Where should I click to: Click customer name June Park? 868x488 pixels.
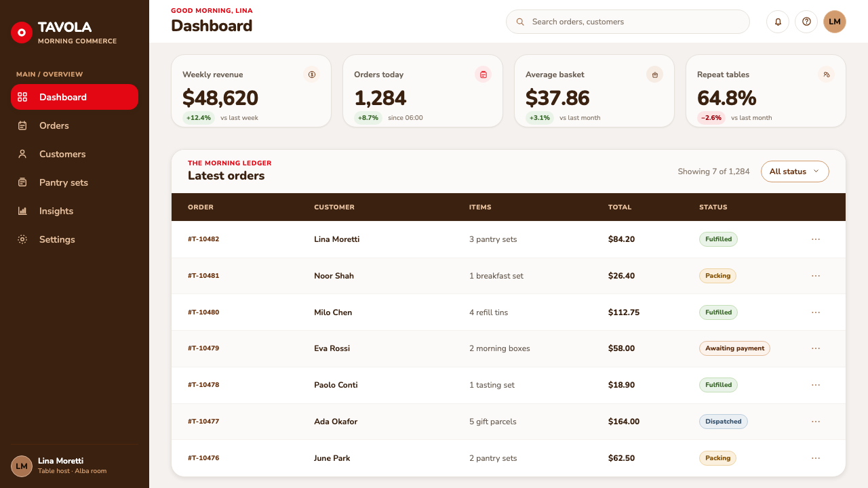(332, 458)
